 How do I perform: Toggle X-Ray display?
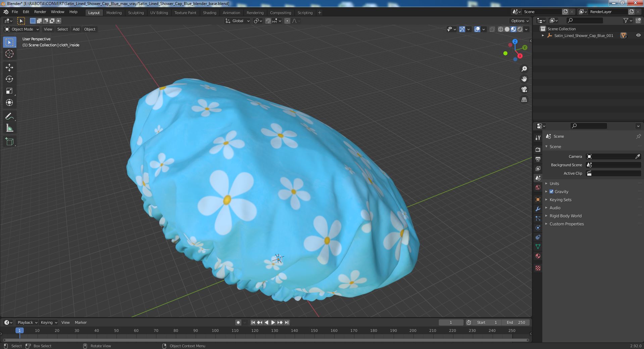pos(492,29)
